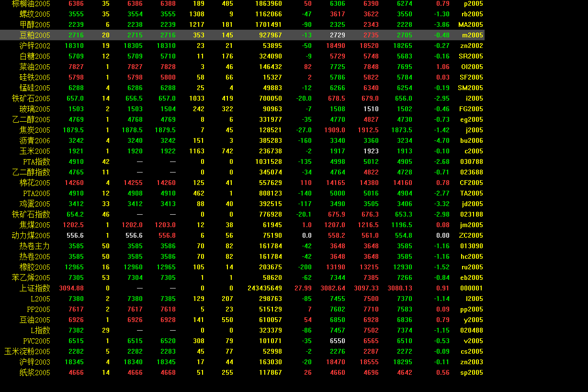
Task: Click the 螺纹2005 contract name
Action: click(34, 14)
